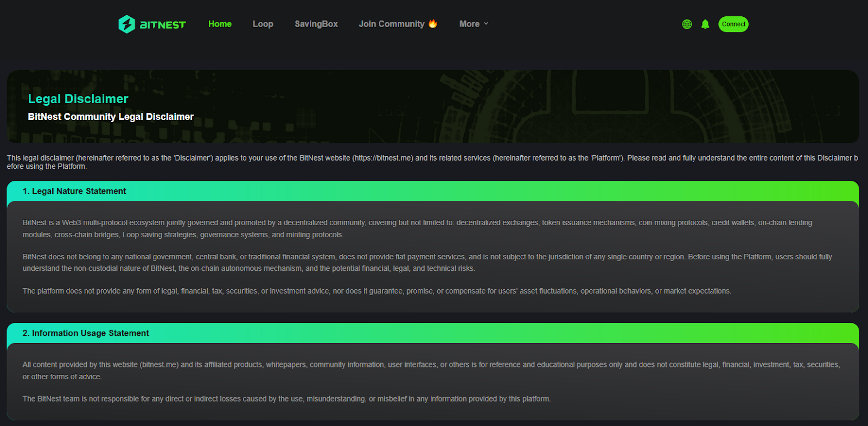Click the paragraph starting 'All content provided'
The image size is (868, 426).
(x=431, y=371)
